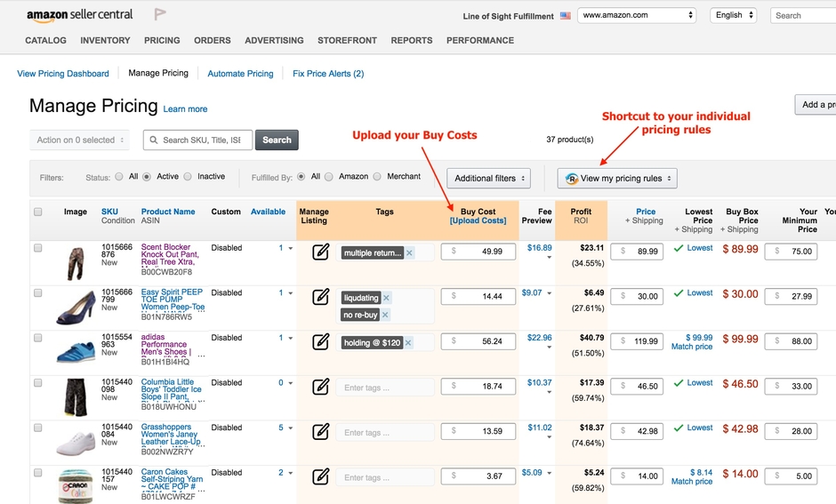Image resolution: width=836 pixels, height=504 pixels.
Task: Check the box for Scent Blocker row
Action: click(38, 248)
